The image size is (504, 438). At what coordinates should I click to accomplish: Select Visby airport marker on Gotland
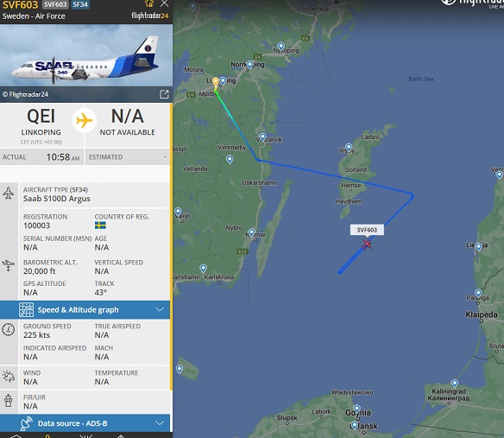[x=349, y=148]
